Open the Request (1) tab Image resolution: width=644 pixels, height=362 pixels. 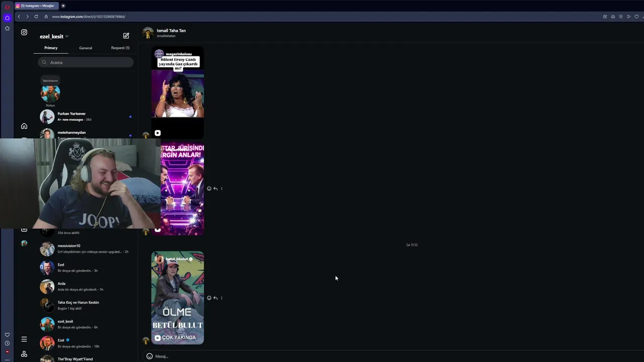click(x=120, y=48)
